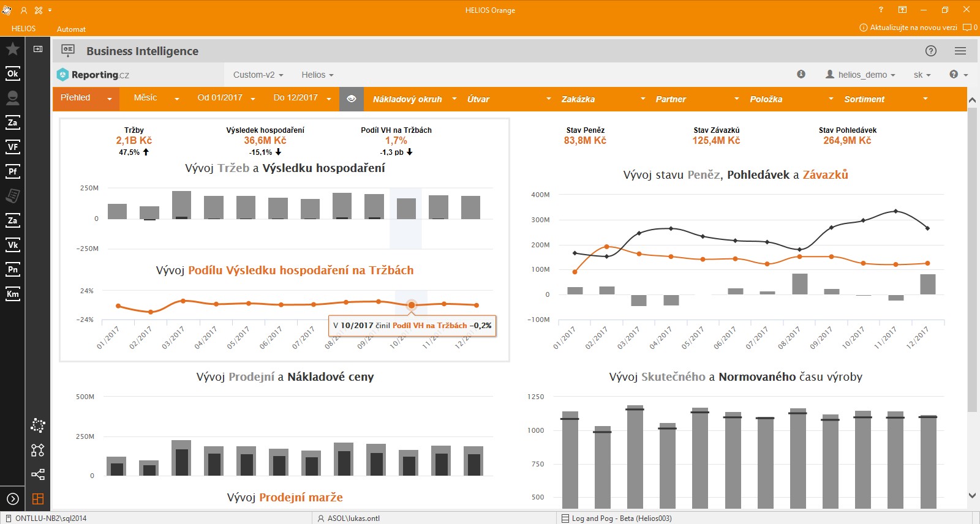Click highlighted 10/2017 point on orange line

(412, 305)
